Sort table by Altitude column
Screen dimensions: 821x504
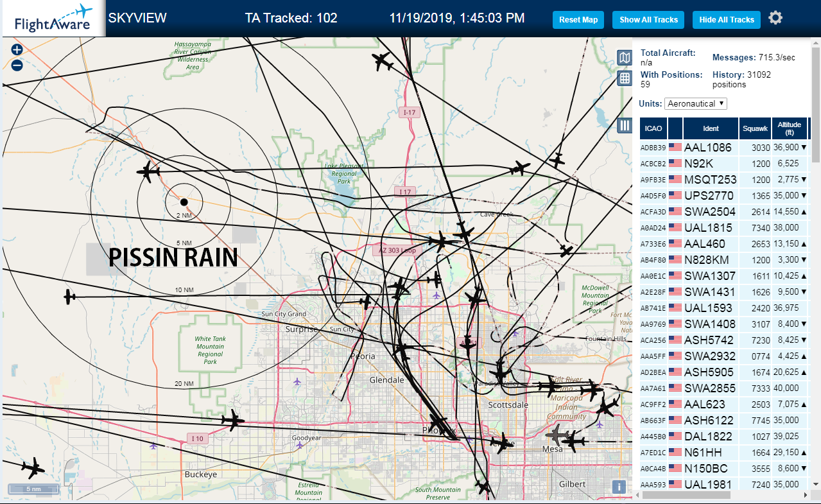coord(790,128)
